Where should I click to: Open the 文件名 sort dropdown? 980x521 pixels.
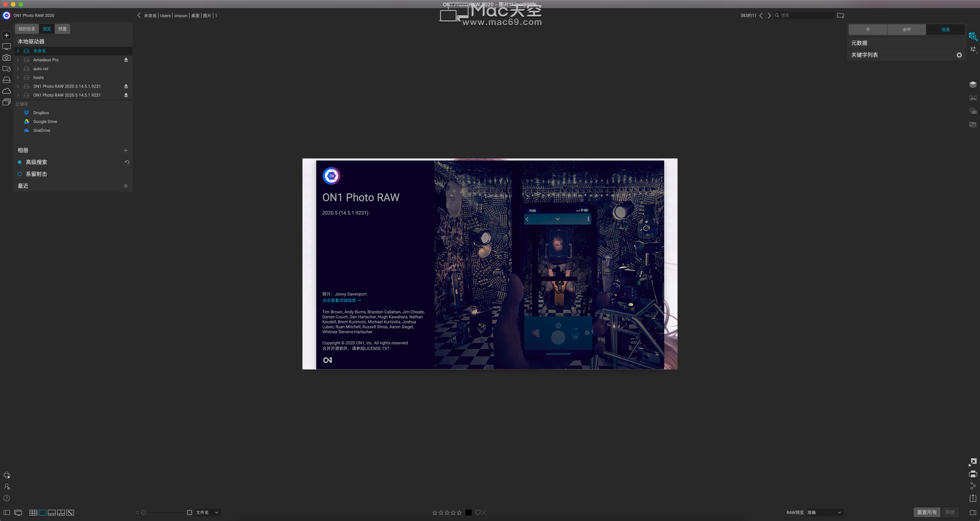207,512
